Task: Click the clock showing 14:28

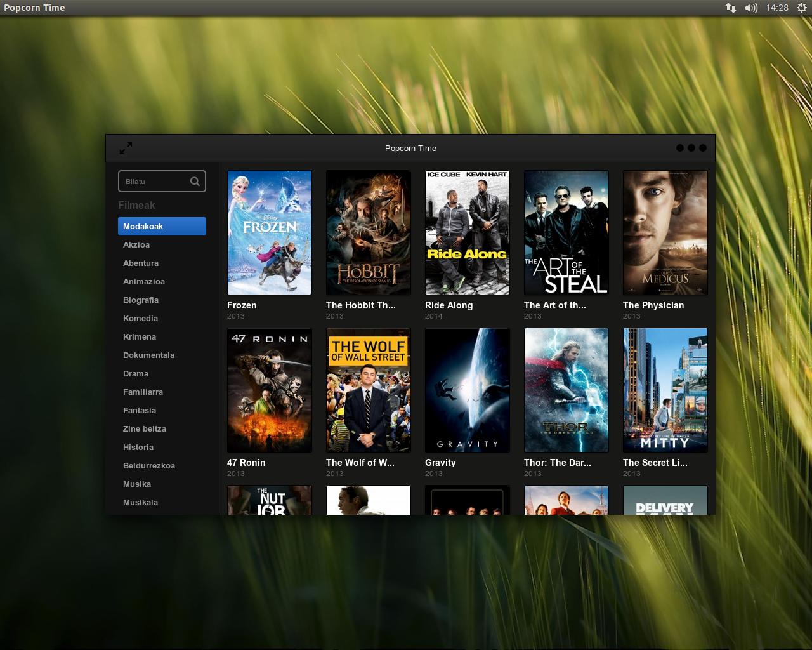Action: click(776, 8)
